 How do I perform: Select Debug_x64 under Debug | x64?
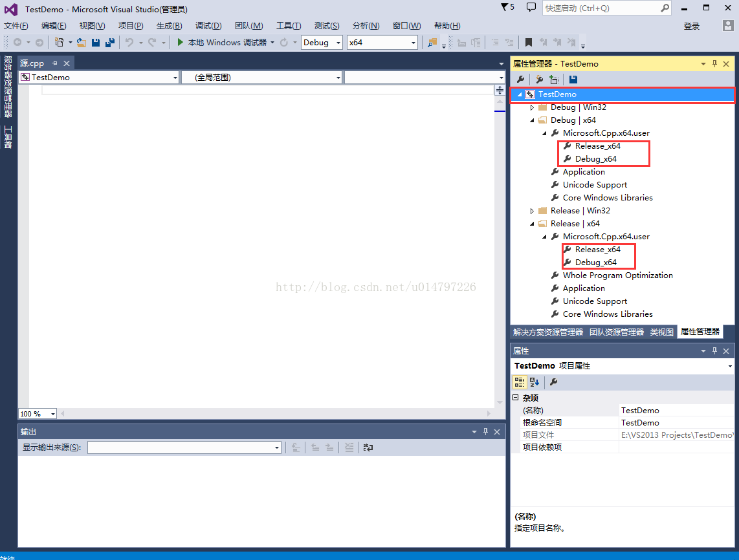click(x=596, y=159)
